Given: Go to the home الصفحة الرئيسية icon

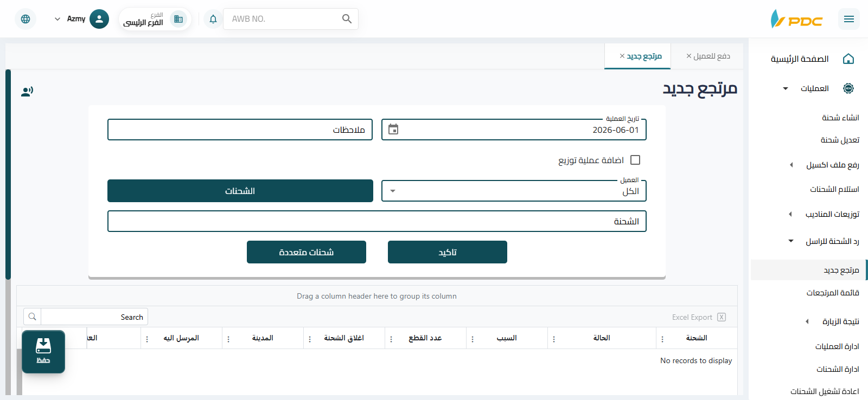Looking at the screenshot, I should (x=848, y=59).
